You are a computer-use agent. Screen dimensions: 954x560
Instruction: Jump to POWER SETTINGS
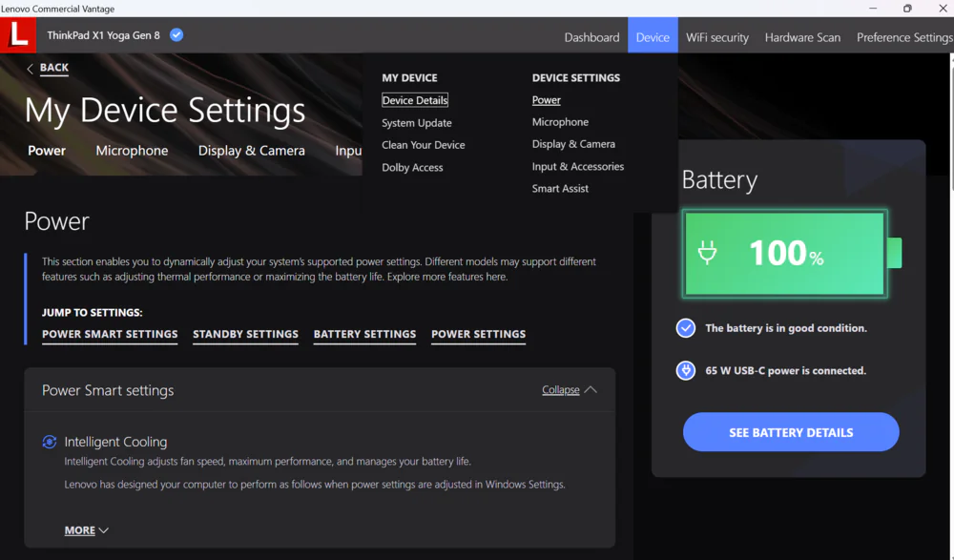coord(478,334)
